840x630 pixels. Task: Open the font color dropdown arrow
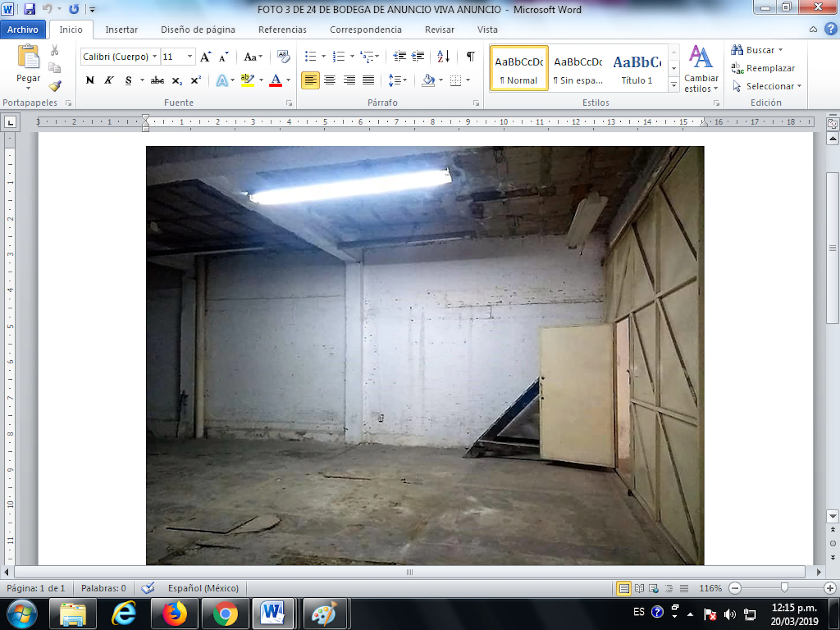(x=289, y=80)
